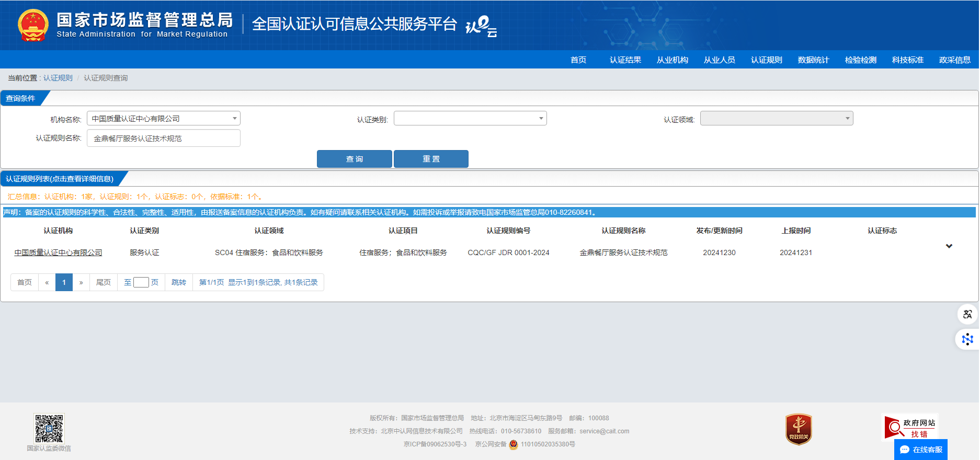Click the 上报时间 column header
The width and height of the screenshot is (980, 460).
(x=796, y=231)
